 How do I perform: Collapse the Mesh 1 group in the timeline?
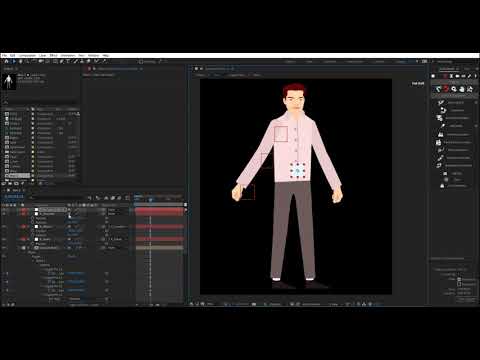[x=33, y=261]
